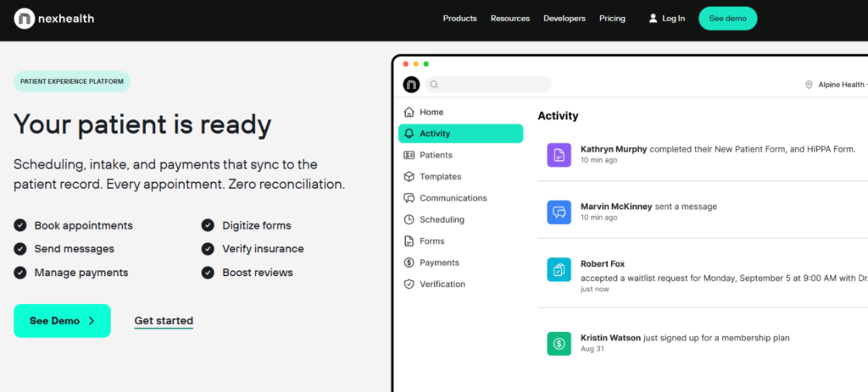868x392 pixels.
Task: Open the Forms section in the sidebar
Action: coord(460,241)
